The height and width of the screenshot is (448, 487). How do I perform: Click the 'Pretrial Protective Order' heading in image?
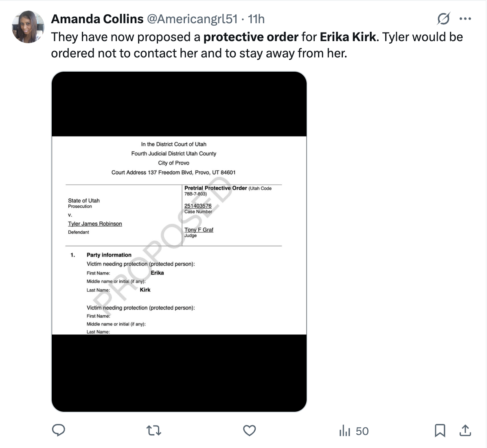point(216,188)
